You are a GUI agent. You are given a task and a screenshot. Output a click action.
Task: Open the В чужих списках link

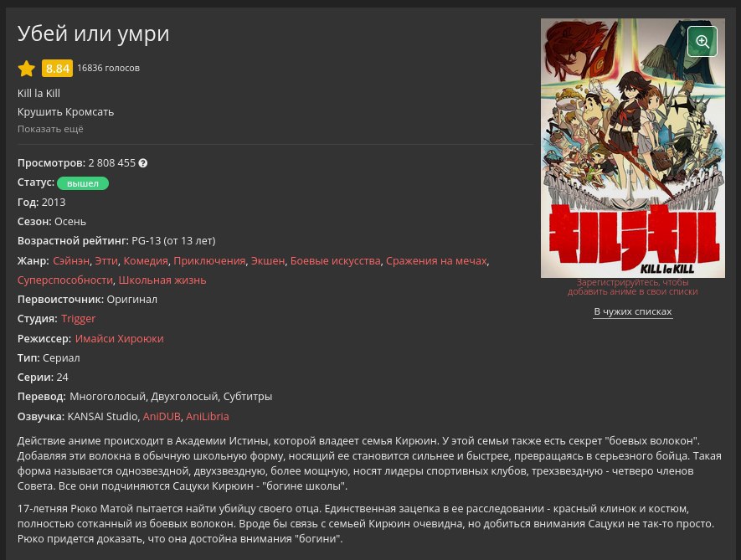coord(633,312)
